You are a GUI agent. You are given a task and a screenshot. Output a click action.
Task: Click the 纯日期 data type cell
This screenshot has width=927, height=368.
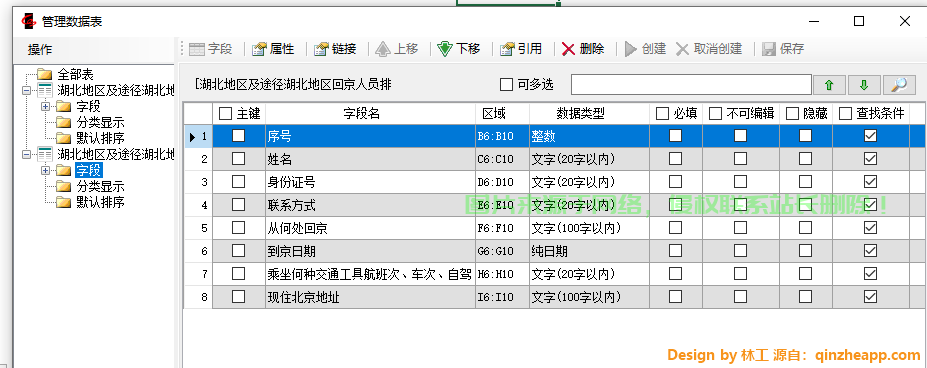(589, 251)
